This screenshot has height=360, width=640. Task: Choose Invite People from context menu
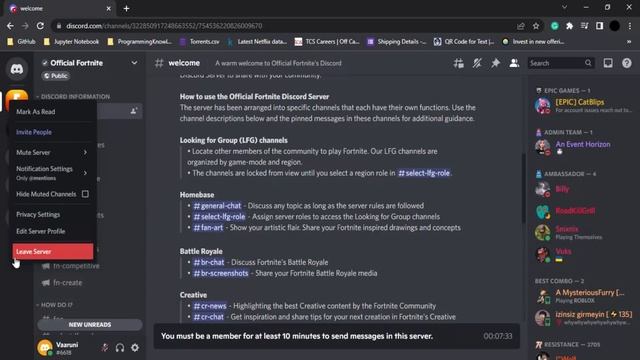click(x=52, y=132)
